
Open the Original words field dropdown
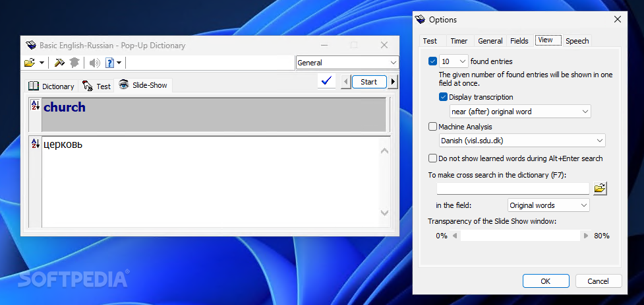point(548,205)
